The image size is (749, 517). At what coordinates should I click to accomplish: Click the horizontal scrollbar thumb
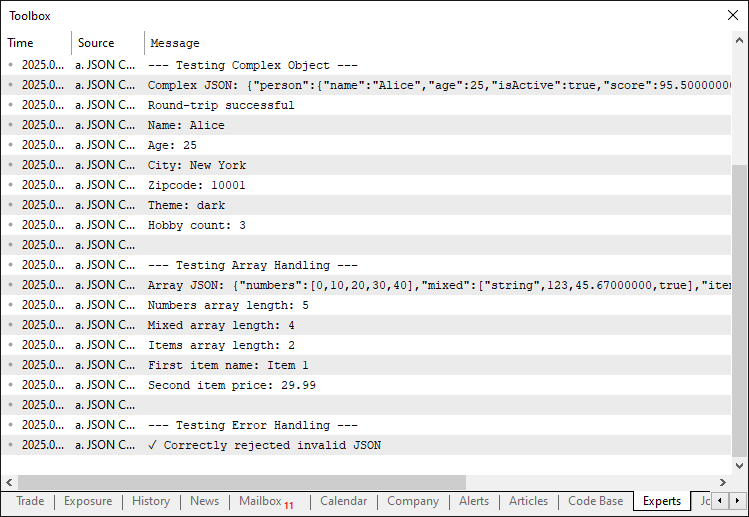click(242, 482)
